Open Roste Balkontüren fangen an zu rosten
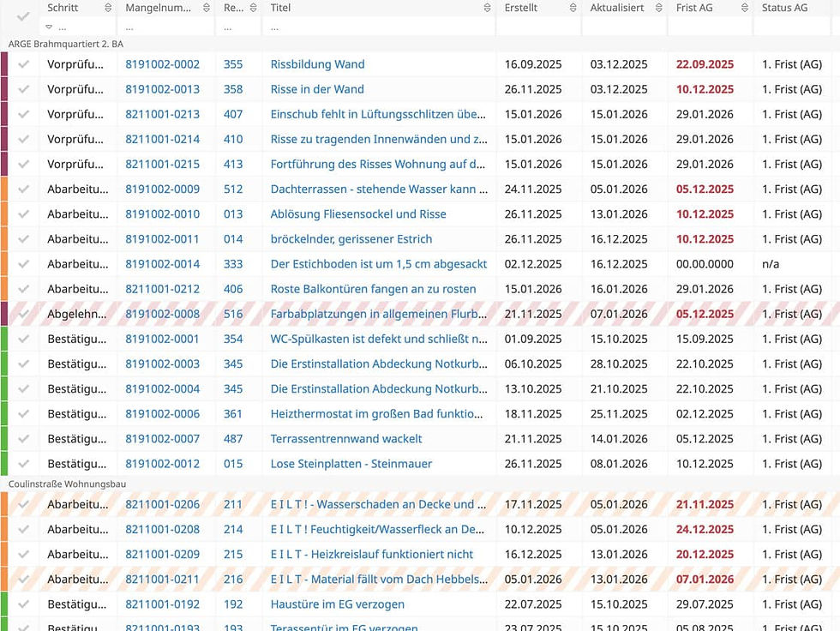This screenshot has height=631, width=840. (x=374, y=289)
